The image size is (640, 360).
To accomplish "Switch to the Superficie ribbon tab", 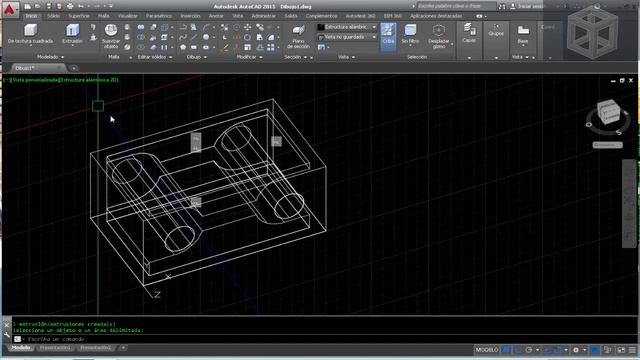I will tap(79, 16).
